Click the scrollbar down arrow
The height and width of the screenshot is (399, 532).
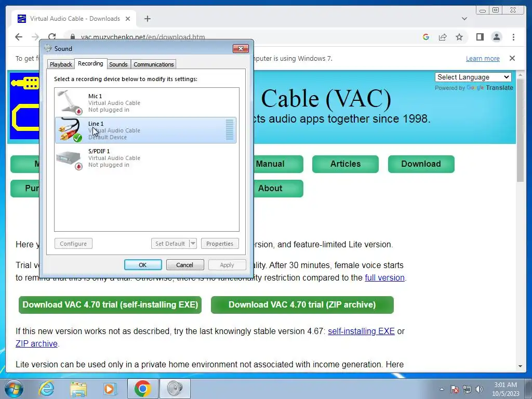coord(521,366)
